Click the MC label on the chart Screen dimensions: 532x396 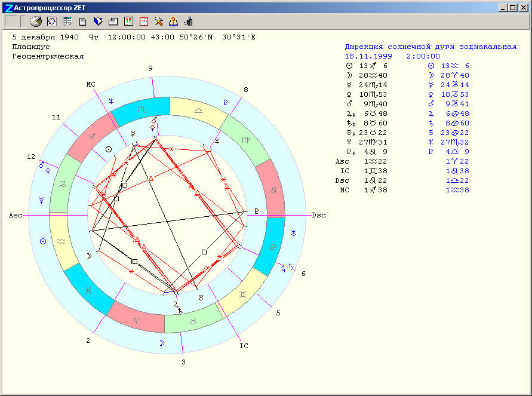pos(91,84)
